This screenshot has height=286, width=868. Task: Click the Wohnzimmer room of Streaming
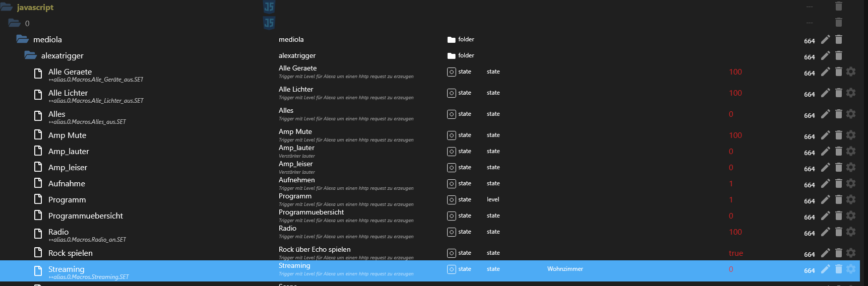point(565,269)
